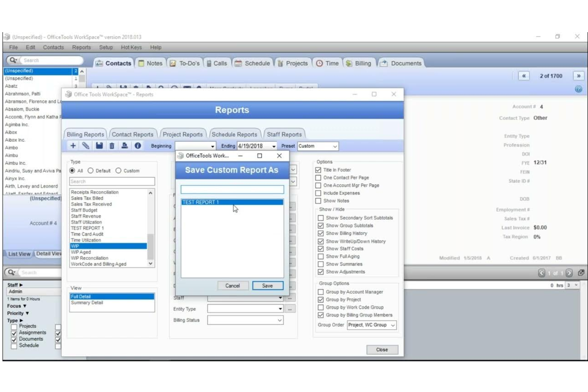Click the report name input field
This screenshot has height=392, width=588.
(232, 189)
